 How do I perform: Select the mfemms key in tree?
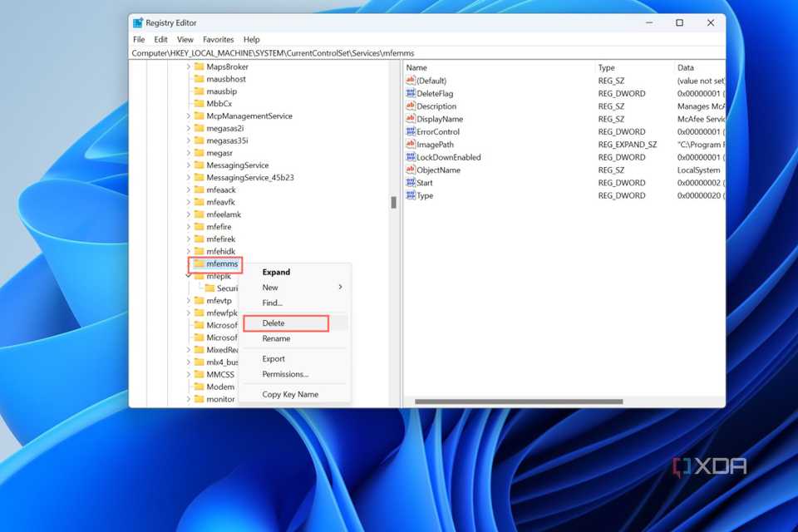click(x=222, y=264)
